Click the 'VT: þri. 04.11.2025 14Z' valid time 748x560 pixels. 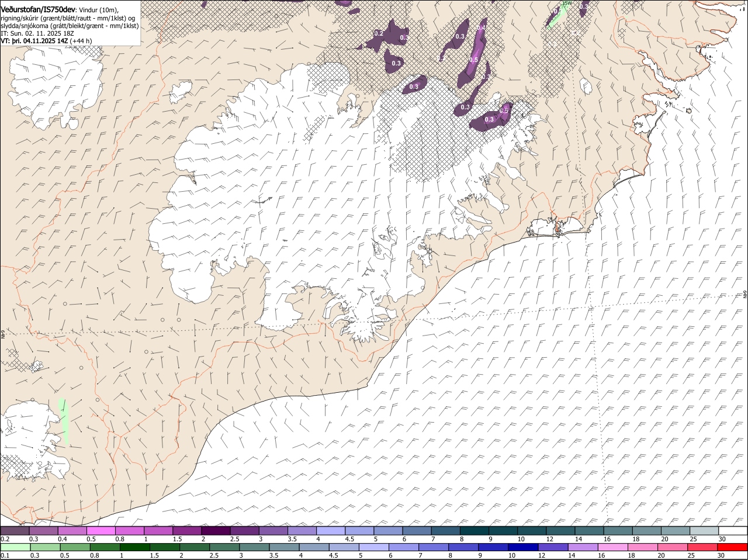[34, 41]
